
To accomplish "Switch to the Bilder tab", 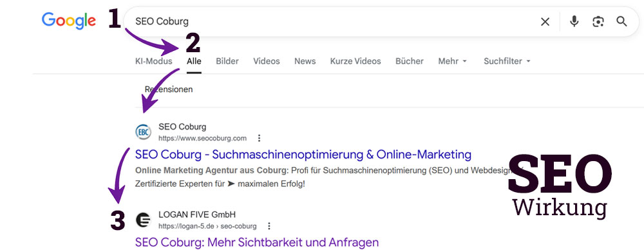I will pos(227,61).
